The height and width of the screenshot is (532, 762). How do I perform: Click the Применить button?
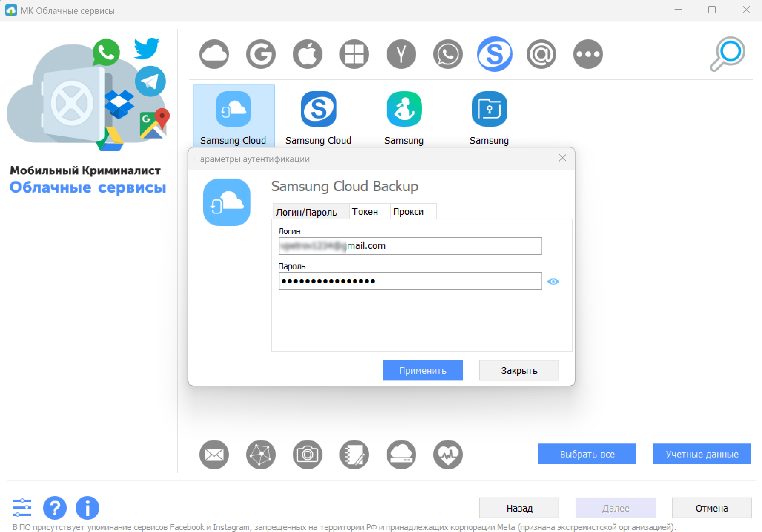coord(423,370)
